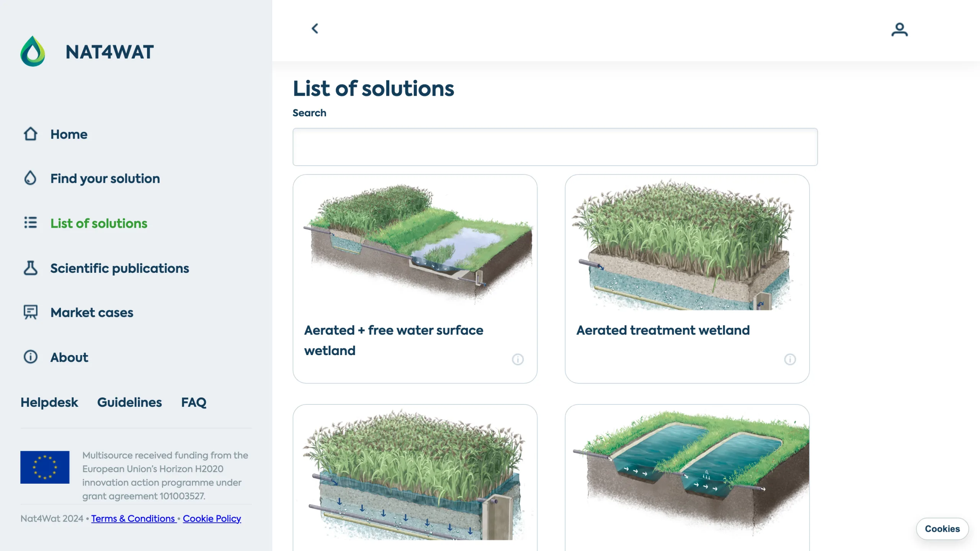Select List of solutions menu entry
Screen dimensions: 980x551
(x=99, y=223)
